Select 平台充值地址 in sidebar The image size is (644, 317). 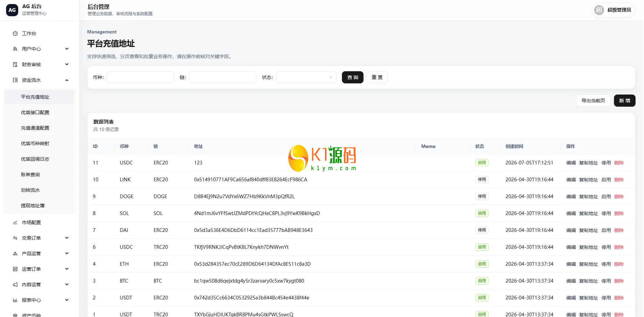[x=39, y=97]
